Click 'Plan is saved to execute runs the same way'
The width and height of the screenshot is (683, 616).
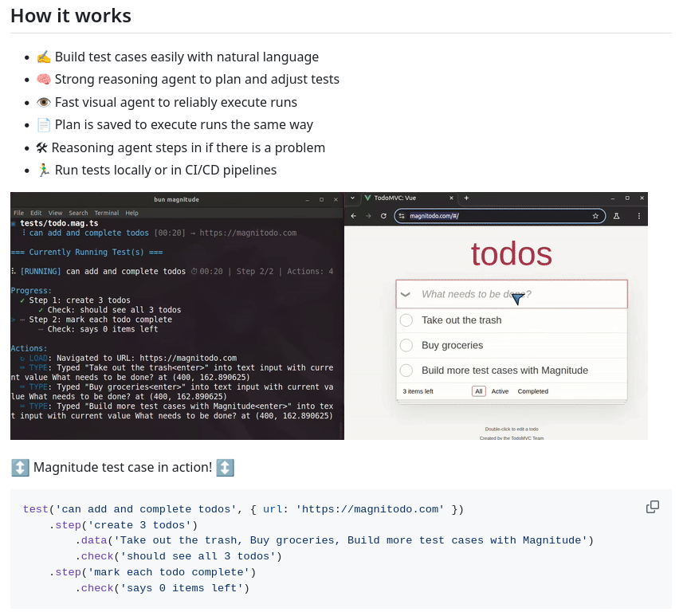pyautogui.click(x=184, y=125)
